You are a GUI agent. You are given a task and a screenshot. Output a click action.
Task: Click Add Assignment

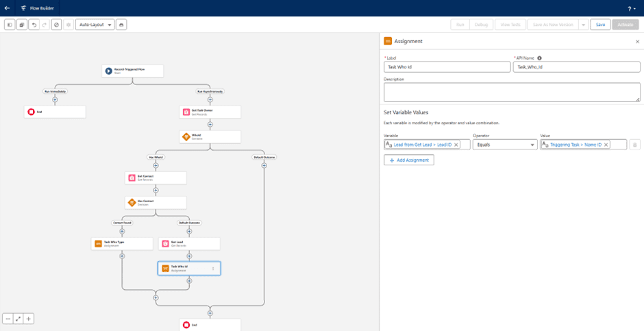click(409, 160)
